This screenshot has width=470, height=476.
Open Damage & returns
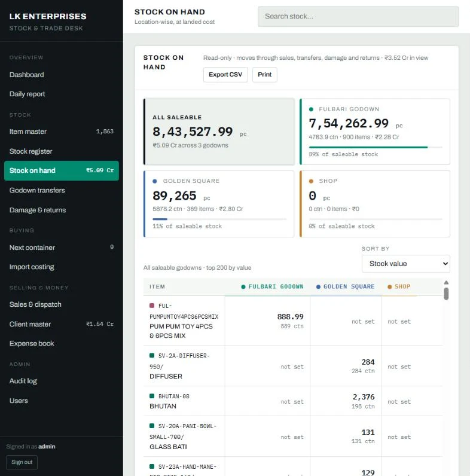tap(62, 210)
